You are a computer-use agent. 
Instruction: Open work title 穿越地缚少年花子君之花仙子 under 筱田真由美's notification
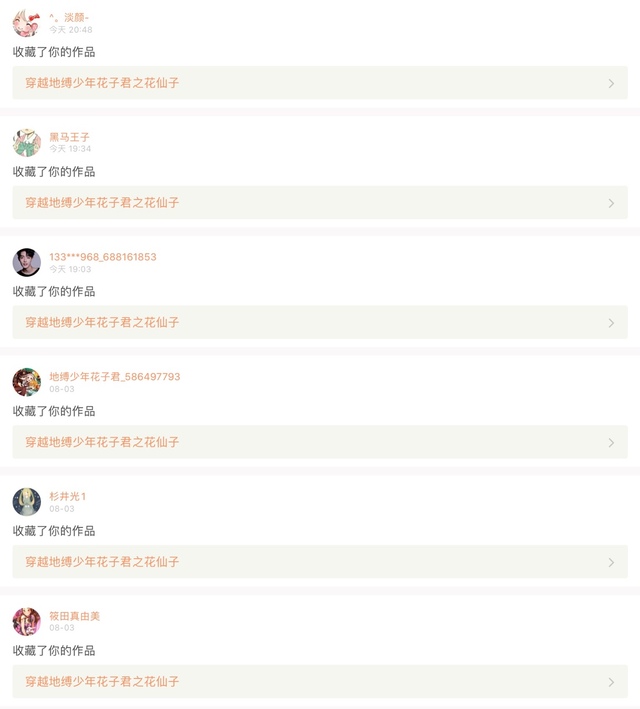click(102, 682)
